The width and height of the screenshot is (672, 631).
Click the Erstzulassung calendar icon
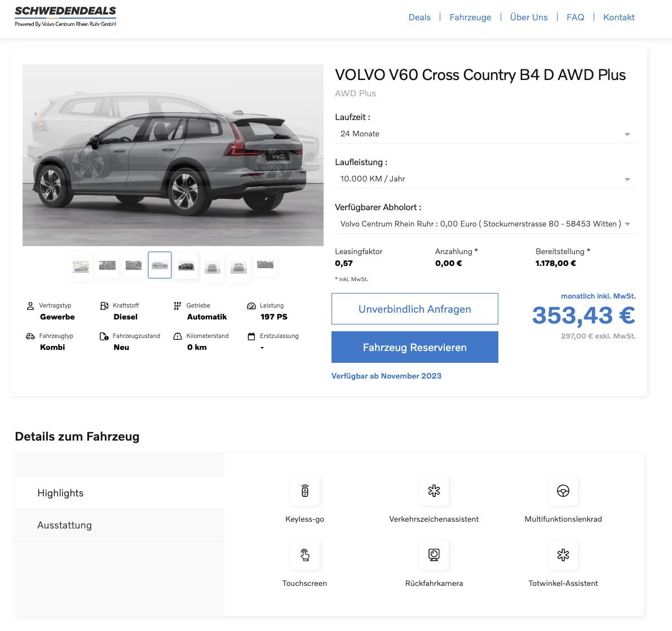pos(251,336)
